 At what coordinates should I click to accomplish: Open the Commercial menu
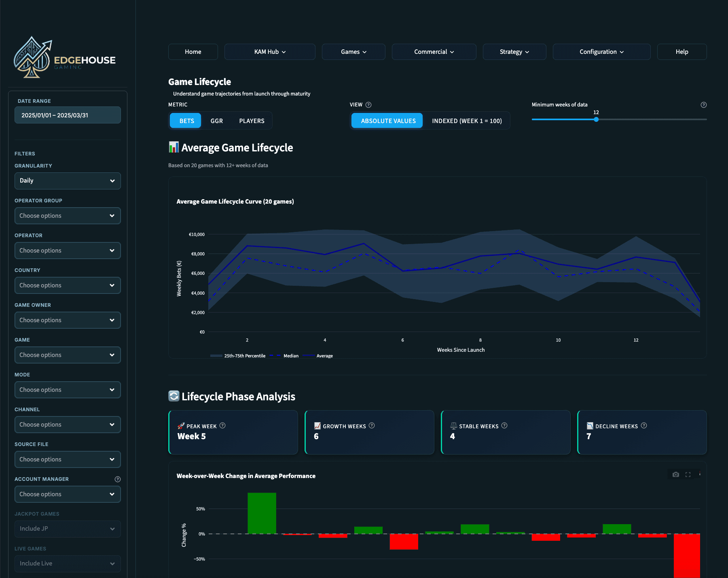[434, 52]
